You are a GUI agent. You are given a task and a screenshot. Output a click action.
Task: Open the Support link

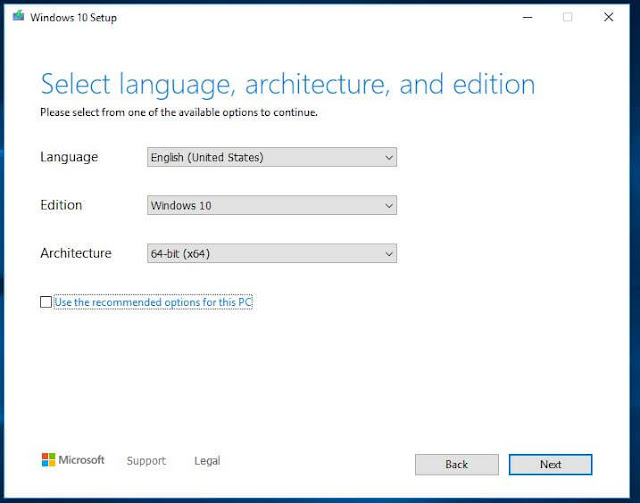146,461
